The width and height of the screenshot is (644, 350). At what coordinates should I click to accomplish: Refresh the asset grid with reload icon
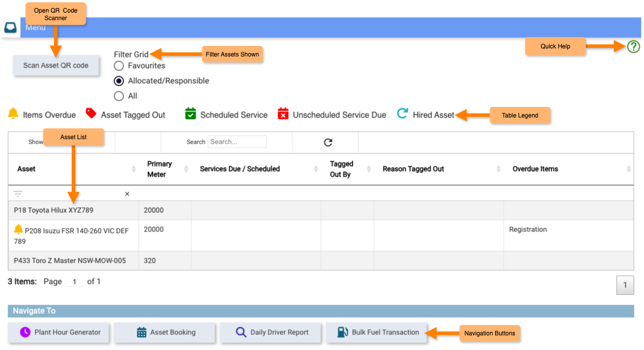328,142
